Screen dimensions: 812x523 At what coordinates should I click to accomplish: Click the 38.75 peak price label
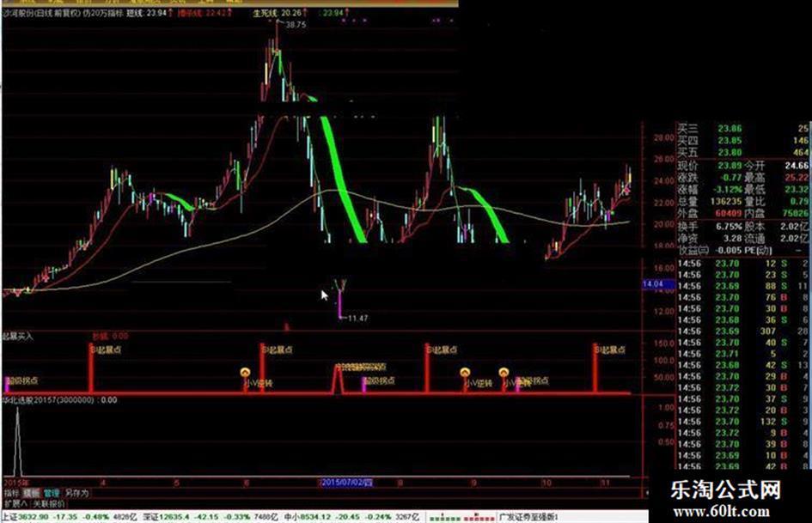tap(296, 24)
